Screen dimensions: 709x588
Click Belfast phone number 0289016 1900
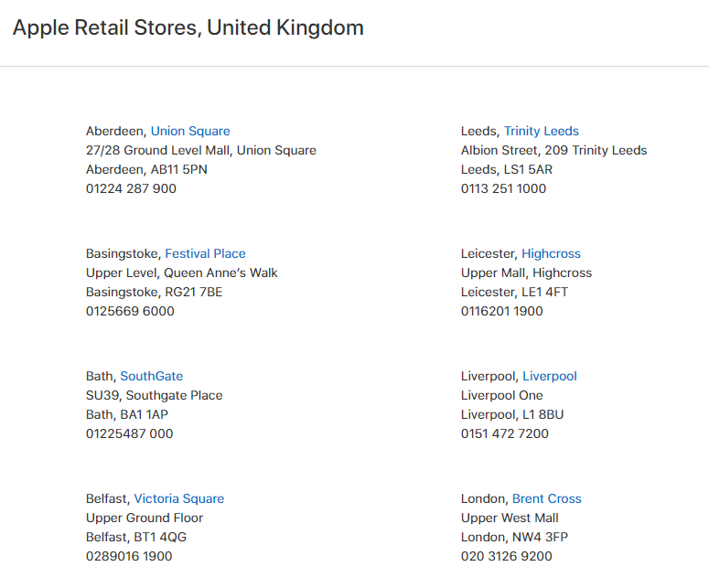coord(129,556)
